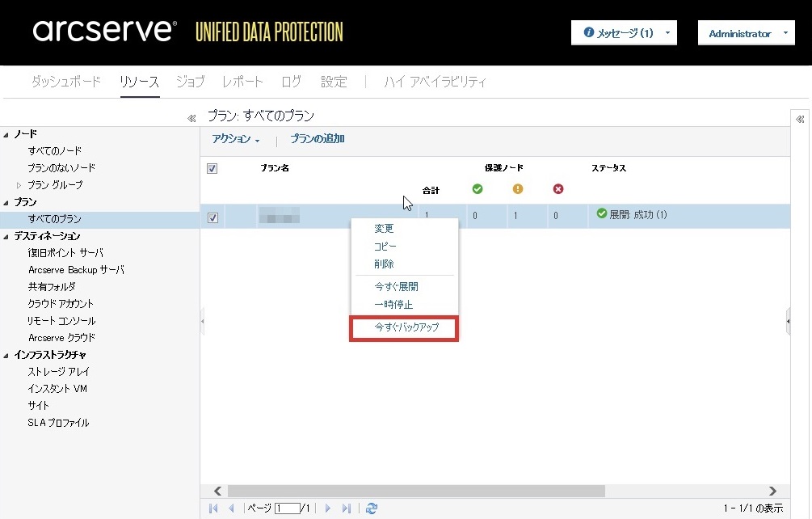This screenshot has height=519, width=812.
Task: Select リモート コンソール in the tree
Action: (61, 321)
